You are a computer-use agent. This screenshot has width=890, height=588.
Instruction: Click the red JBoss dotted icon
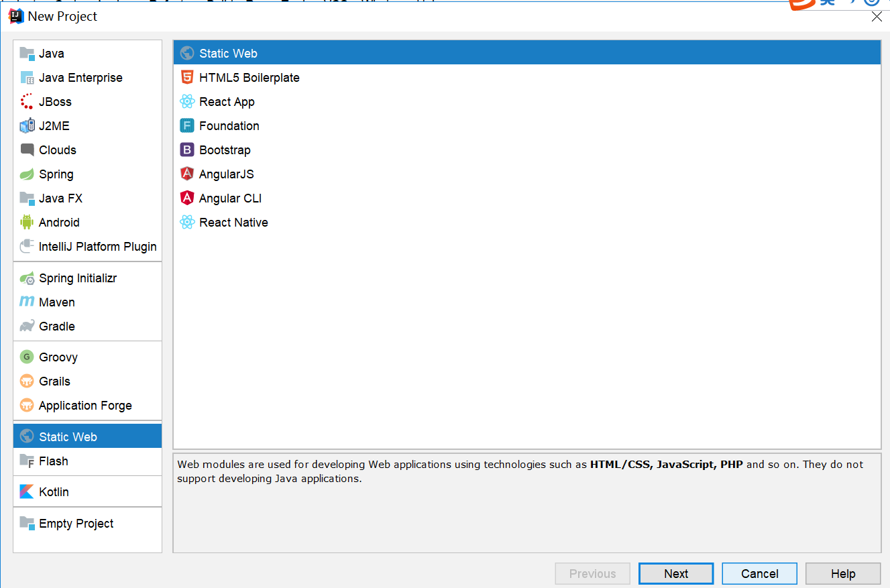tap(27, 102)
